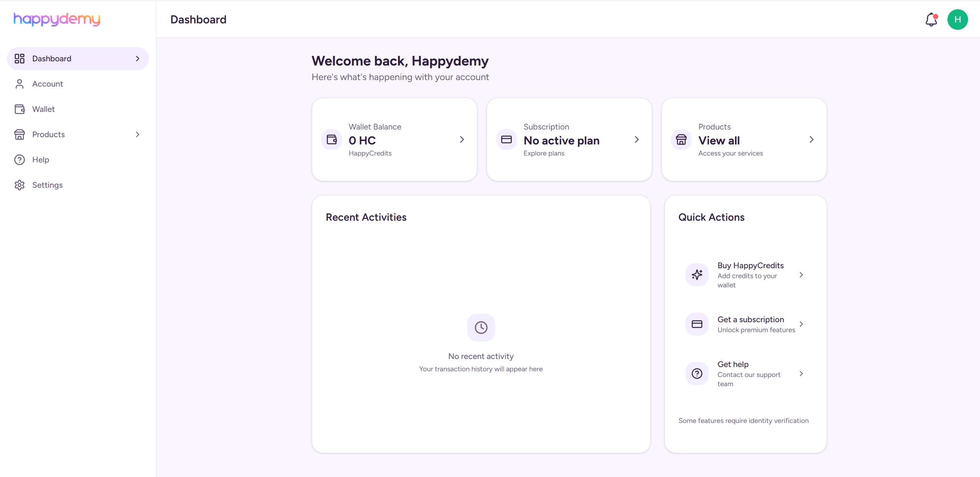Click the Buy HappyCredits sparkle icon
The width and height of the screenshot is (980, 477).
[x=697, y=275]
